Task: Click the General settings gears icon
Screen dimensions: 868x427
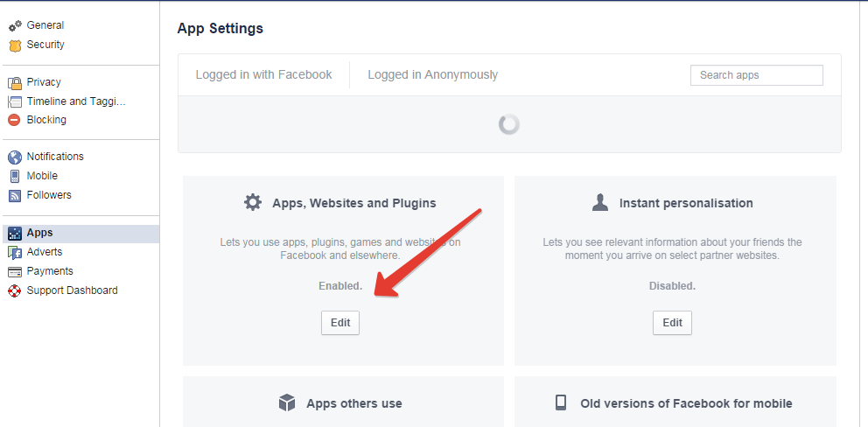Action: [15, 26]
